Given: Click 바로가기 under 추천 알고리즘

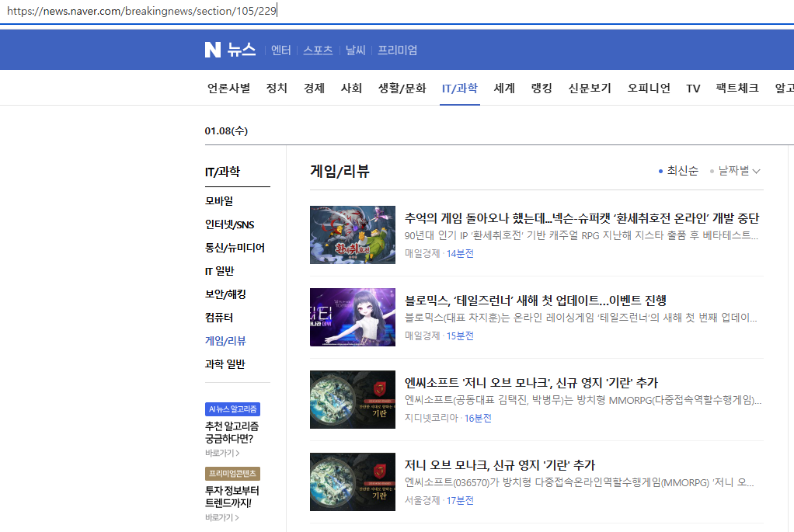Looking at the screenshot, I should point(222,453).
